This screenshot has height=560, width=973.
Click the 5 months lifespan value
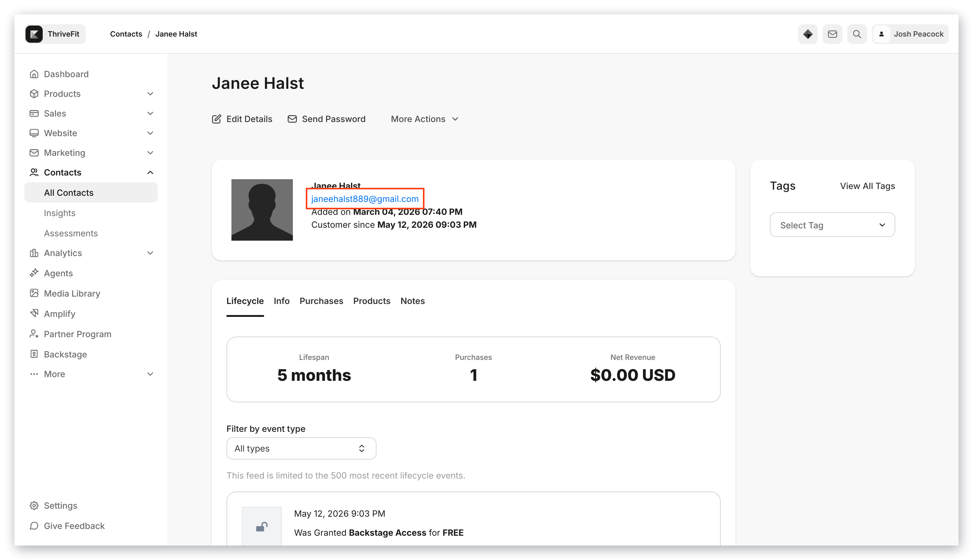point(314,375)
